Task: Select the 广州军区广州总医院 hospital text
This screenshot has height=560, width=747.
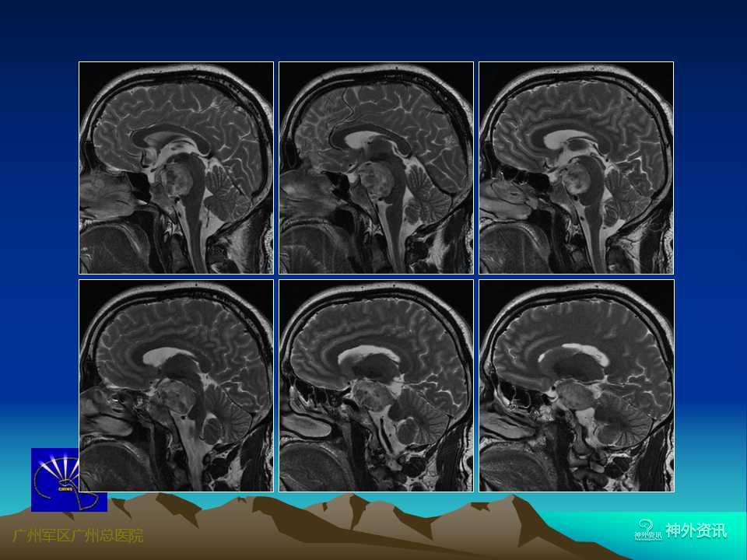Action: coord(78,536)
